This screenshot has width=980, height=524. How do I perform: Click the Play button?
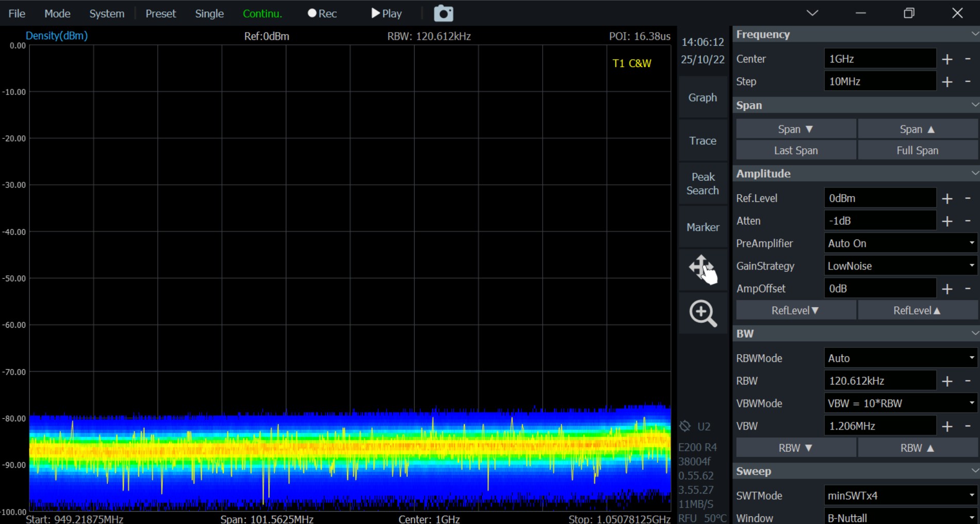pyautogui.click(x=386, y=13)
